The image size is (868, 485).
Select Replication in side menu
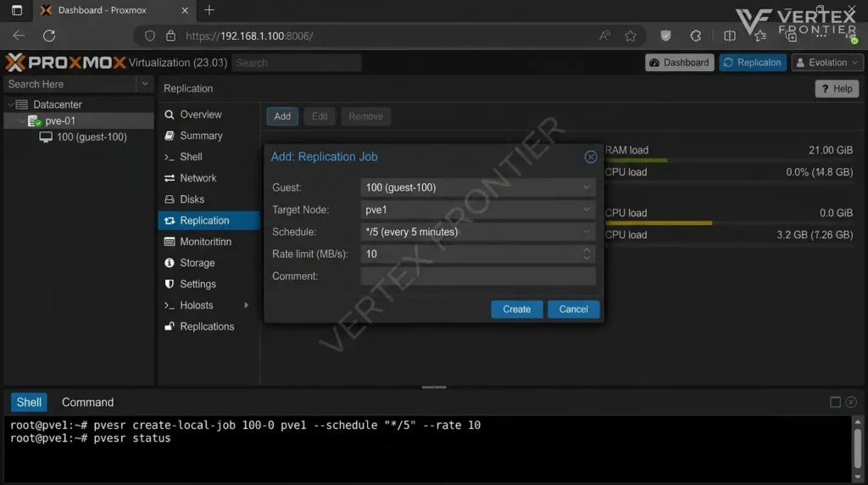click(x=209, y=220)
